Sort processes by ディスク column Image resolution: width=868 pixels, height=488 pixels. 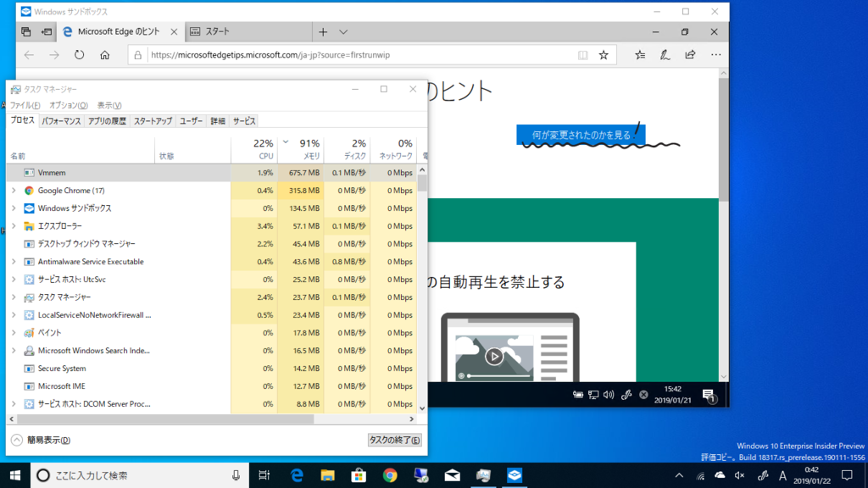(x=347, y=149)
